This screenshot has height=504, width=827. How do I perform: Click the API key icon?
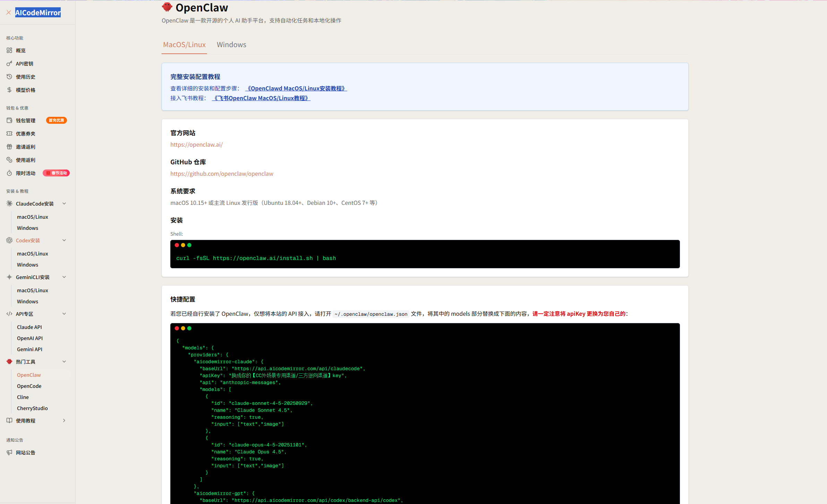point(9,63)
